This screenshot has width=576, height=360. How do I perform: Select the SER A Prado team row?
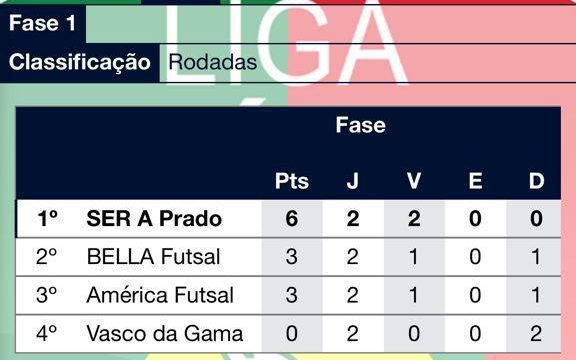click(288, 219)
